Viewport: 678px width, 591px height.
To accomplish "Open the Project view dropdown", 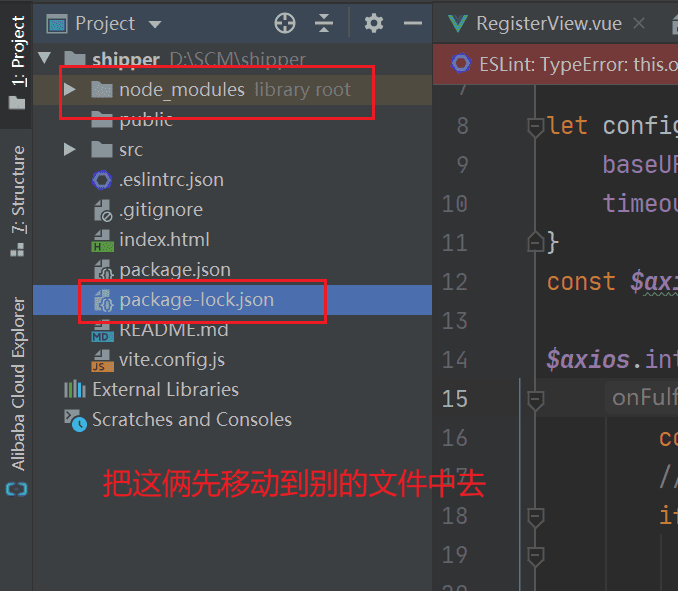I will (154, 23).
